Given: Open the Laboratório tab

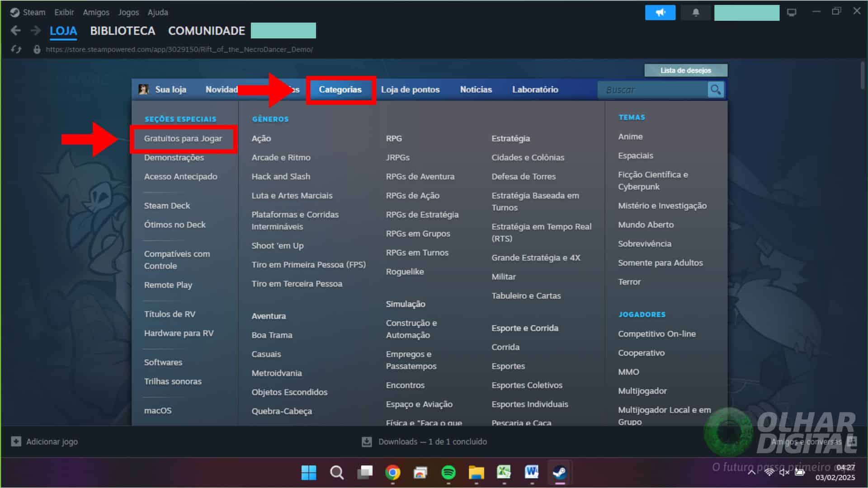Looking at the screenshot, I should [x=535, y=89].
